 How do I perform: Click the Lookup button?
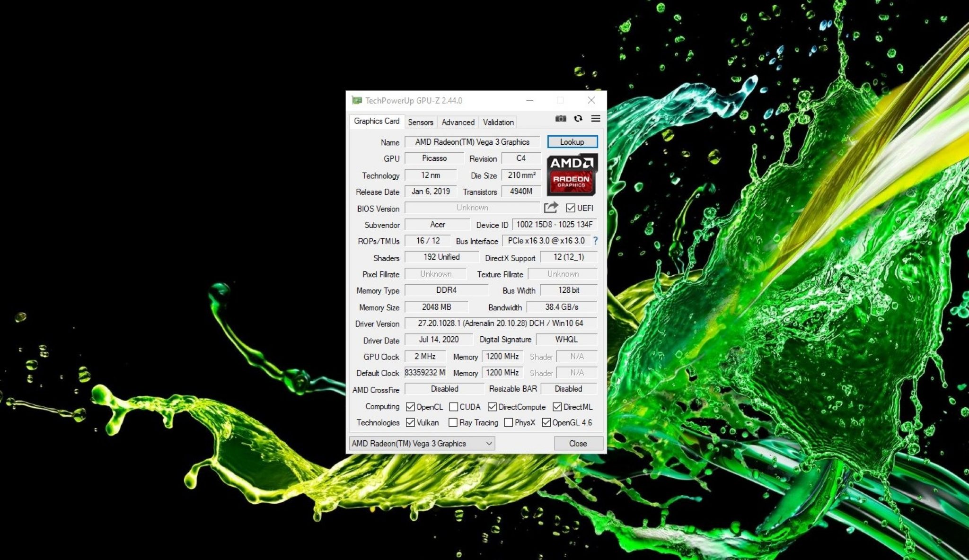(x=572, y=141)
